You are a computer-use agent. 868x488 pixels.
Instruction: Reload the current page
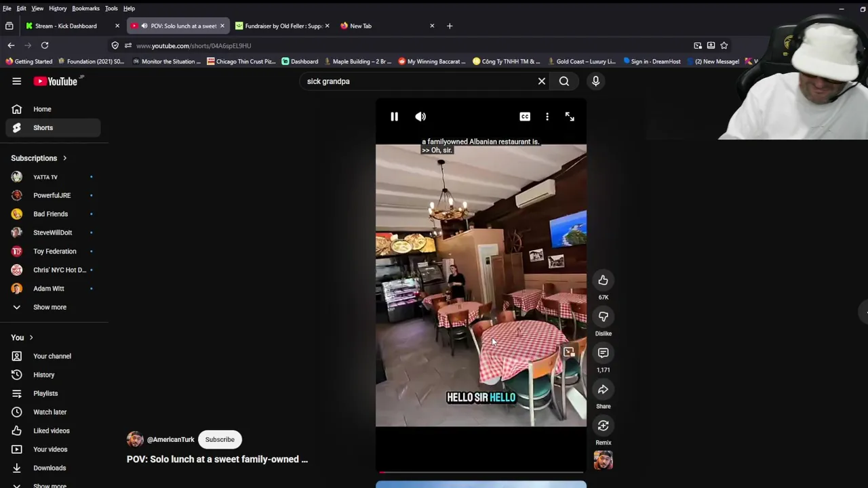[x=45, y=45]
